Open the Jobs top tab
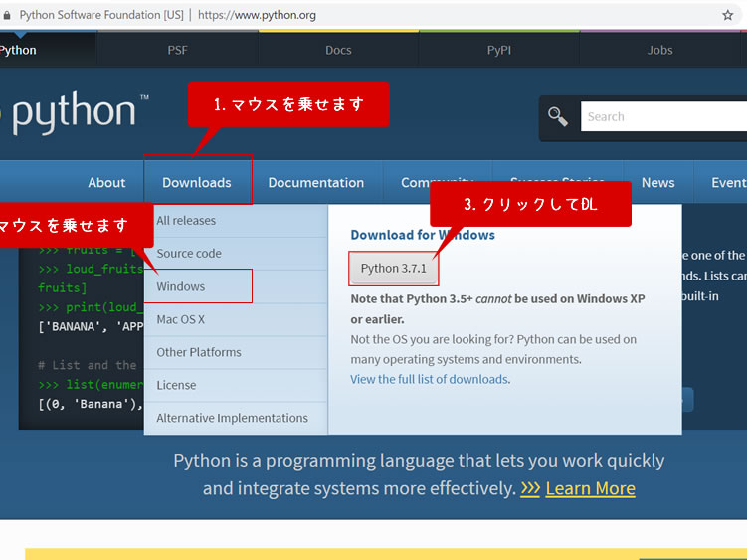 click(659, 50)
